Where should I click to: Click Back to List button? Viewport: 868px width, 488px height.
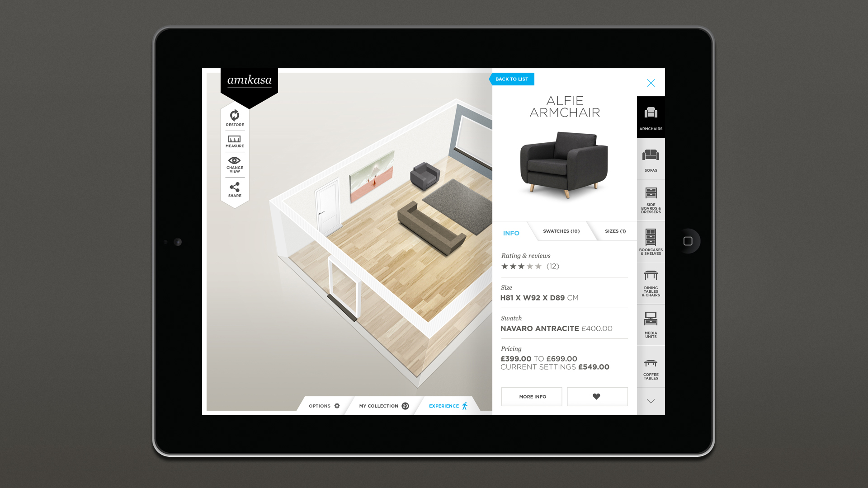click(511, 79)
